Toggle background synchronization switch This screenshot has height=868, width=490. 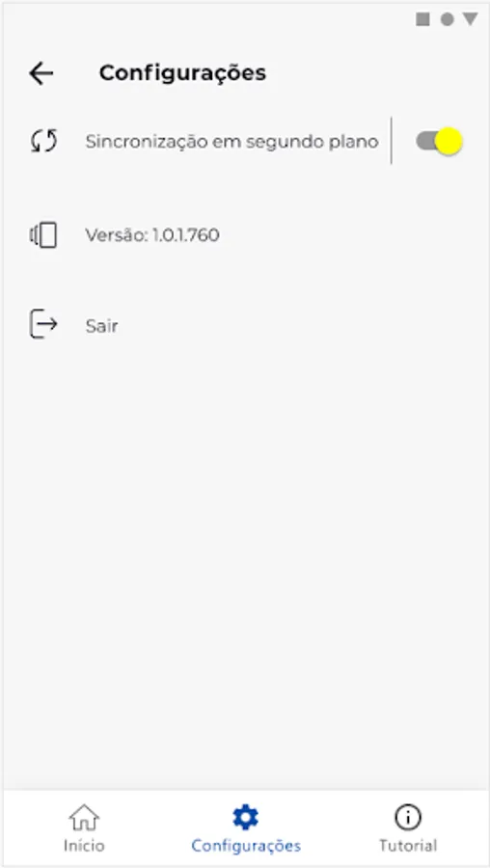click(x=439, y=141)
